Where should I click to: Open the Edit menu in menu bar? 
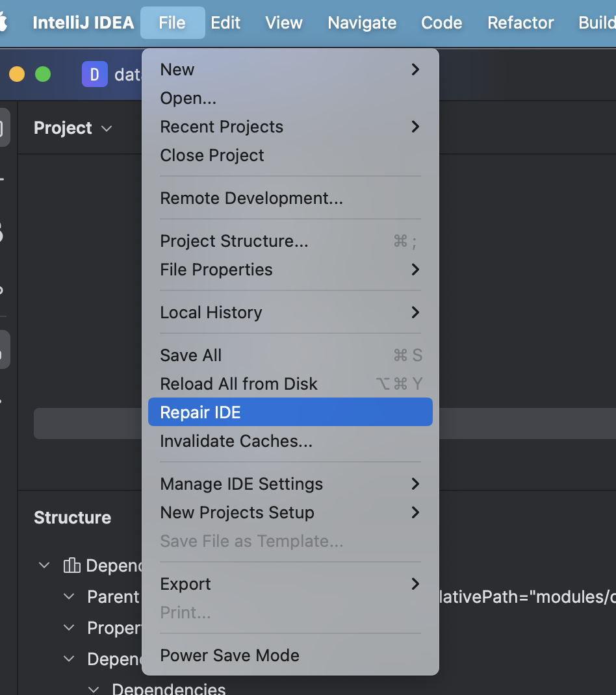(x=225, y=23)
